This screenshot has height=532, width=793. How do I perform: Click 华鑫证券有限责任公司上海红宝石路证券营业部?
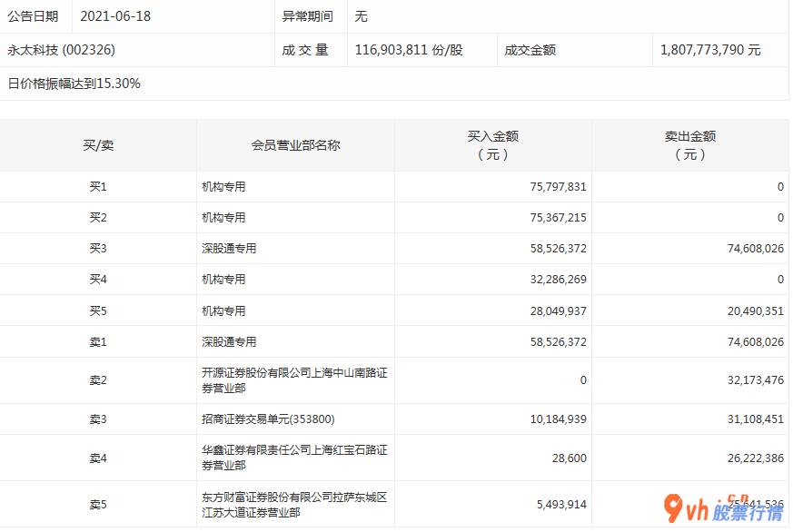pos(294,458)
